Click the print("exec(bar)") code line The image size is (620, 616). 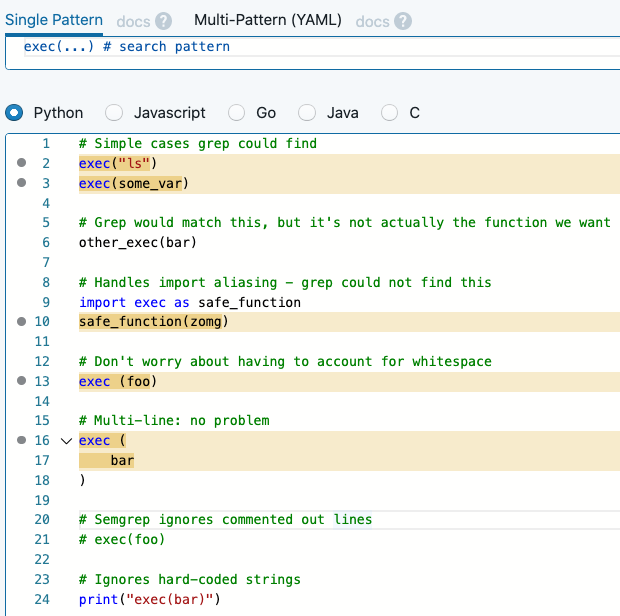[x=149, y=599]
